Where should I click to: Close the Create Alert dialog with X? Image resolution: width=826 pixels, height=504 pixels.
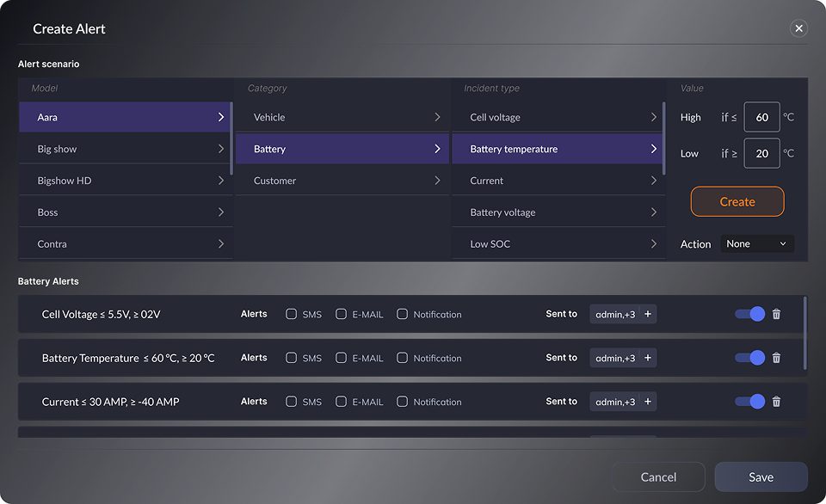[x=798, y=29]
